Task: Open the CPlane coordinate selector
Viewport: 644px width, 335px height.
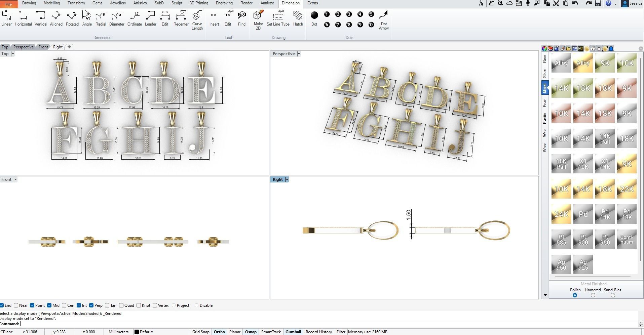Action: [x=7, y=332]
